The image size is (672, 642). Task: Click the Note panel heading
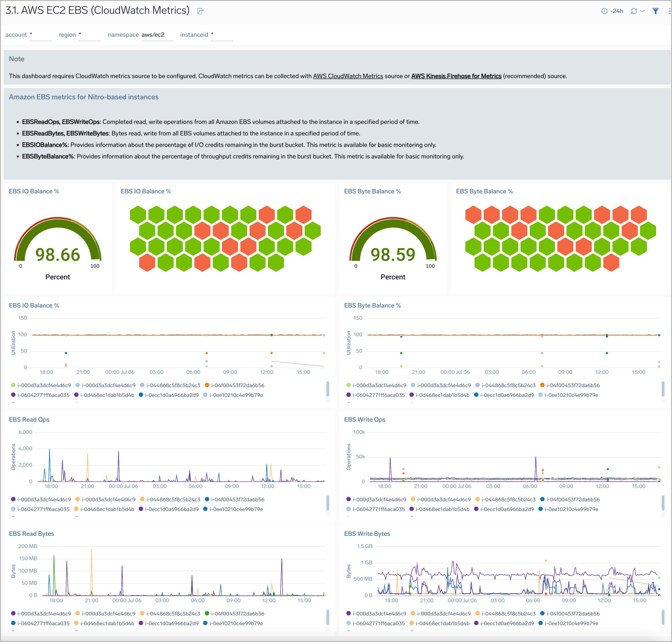[16, 59]
